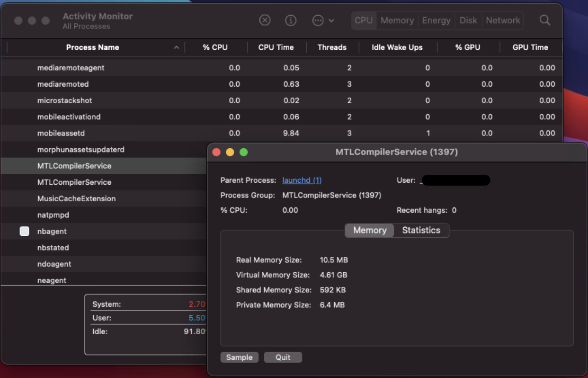Expand the chevron next to ellipsis menu
The height and width of the screenshot is (378, 588).
tap(331, 20)
